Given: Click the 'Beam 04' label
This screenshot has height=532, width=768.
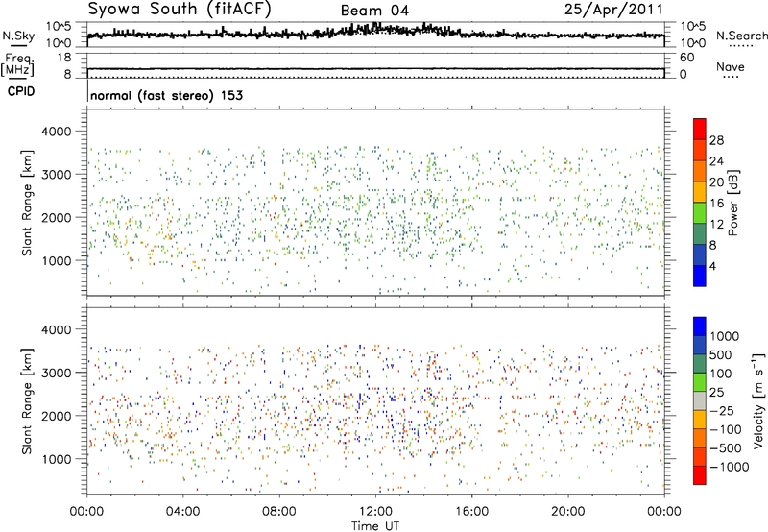Looking at the screenshot, I should [374, 11].
